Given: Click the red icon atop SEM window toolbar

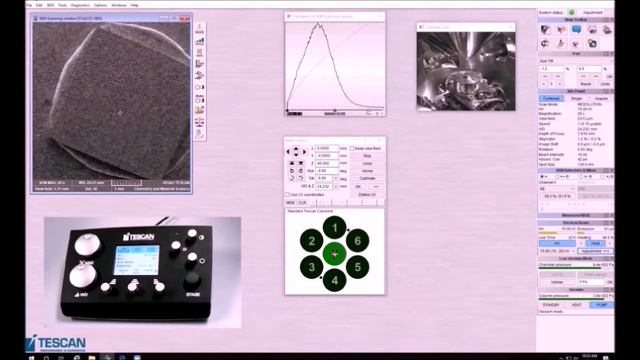Looking at the screenshot, I should [200, 29].
